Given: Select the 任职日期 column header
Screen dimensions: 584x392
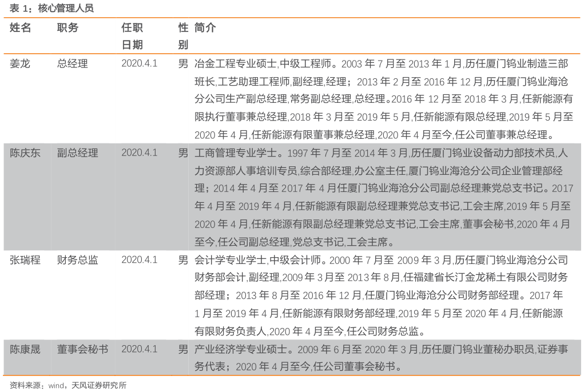Looking at the screenshot, I should [x=132, y=36].
